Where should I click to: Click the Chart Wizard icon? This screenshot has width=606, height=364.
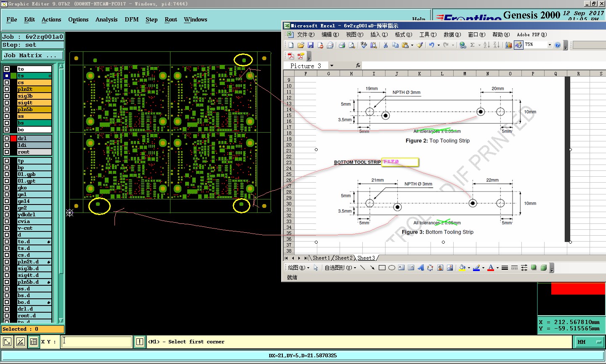click(508, 45)
